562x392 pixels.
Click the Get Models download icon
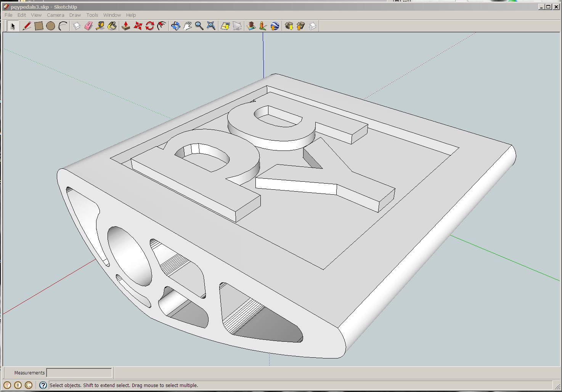coord(289,26)
